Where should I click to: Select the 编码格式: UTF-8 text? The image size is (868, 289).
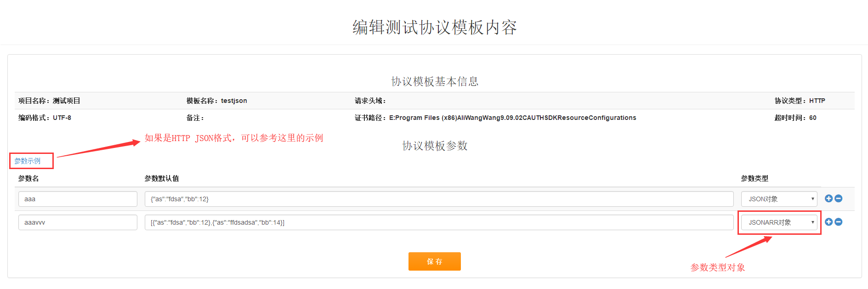pos(45,118)
